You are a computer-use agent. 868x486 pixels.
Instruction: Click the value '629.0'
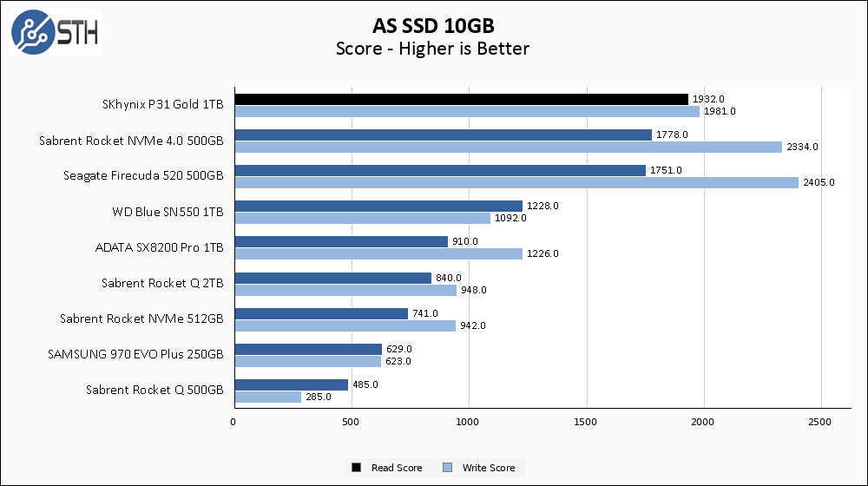pyautogui.click(x=399, y=349)
